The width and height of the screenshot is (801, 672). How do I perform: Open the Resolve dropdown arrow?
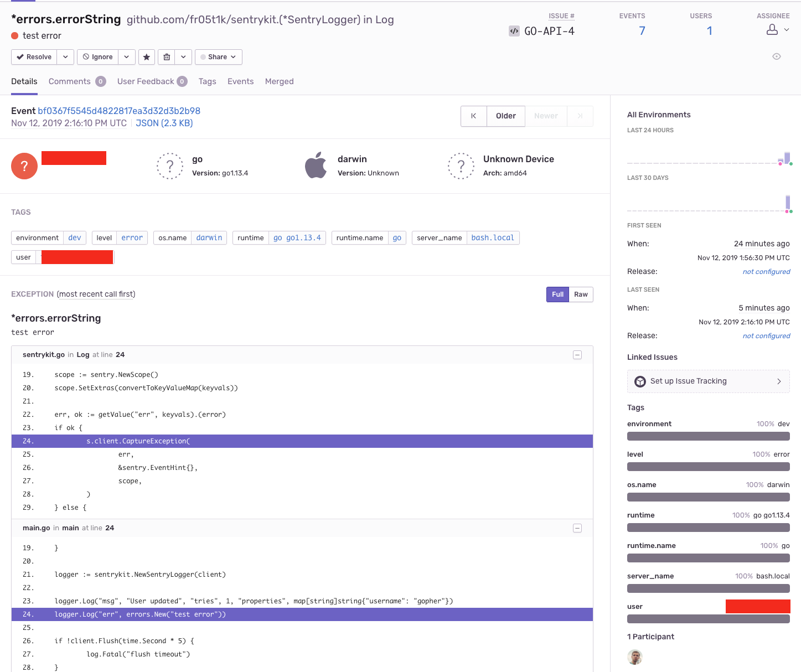coord(65,57)
